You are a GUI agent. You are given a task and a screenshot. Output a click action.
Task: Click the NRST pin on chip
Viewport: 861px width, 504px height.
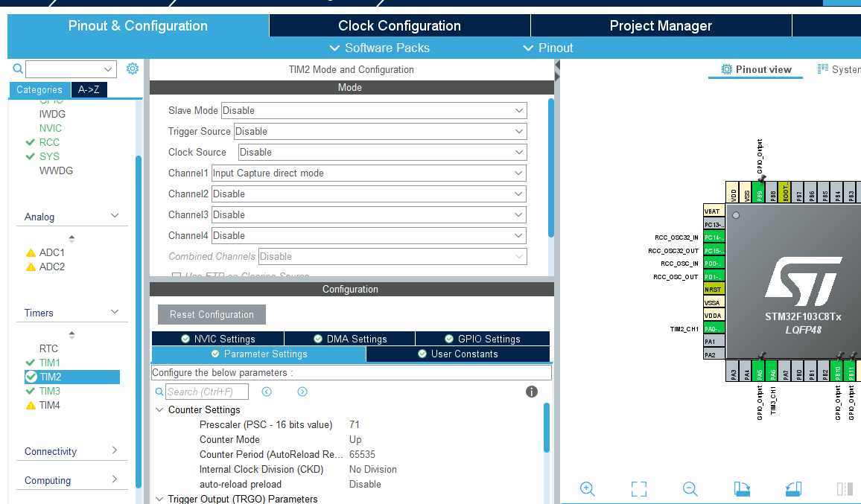[x=714, y=289]
